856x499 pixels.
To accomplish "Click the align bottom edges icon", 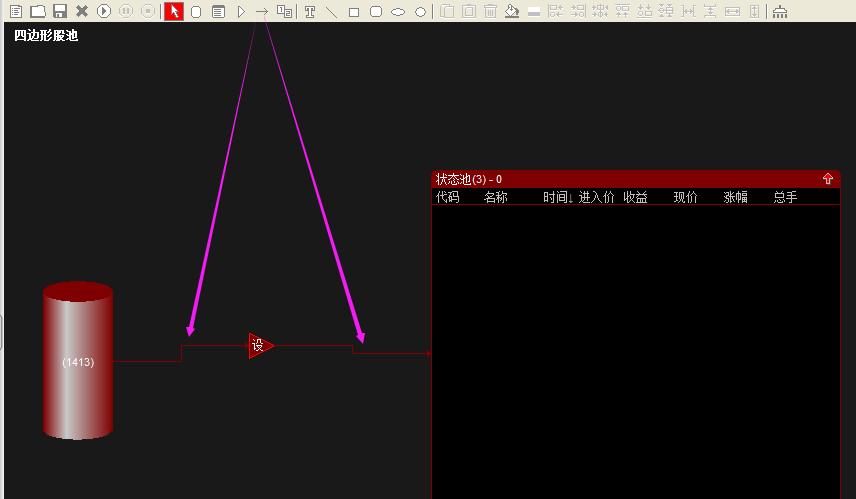I will point(644,11).
